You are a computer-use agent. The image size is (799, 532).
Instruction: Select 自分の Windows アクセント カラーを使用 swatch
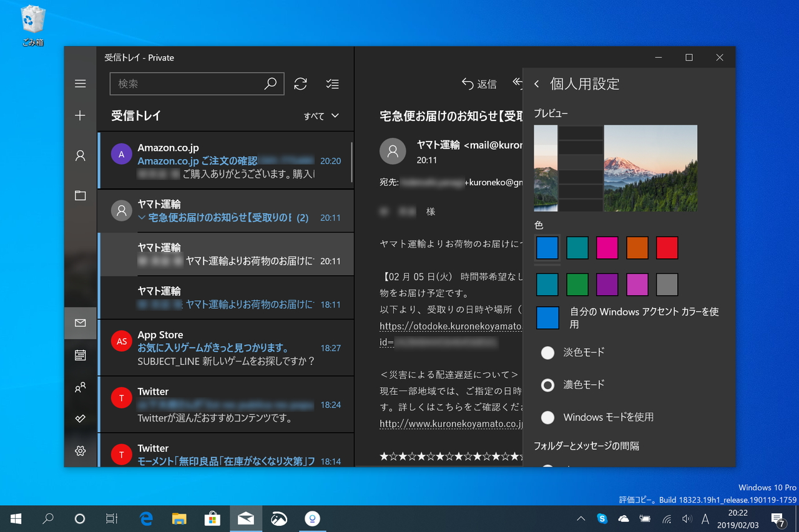pos(547,317)
